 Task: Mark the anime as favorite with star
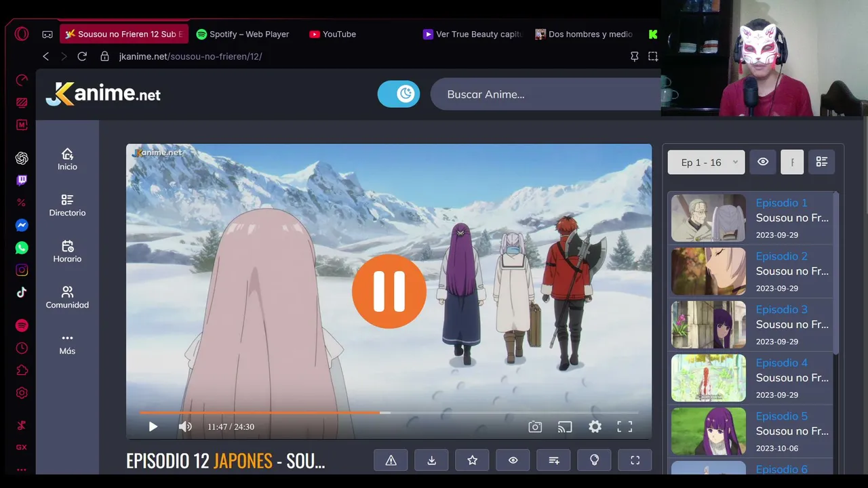[472, 460]
